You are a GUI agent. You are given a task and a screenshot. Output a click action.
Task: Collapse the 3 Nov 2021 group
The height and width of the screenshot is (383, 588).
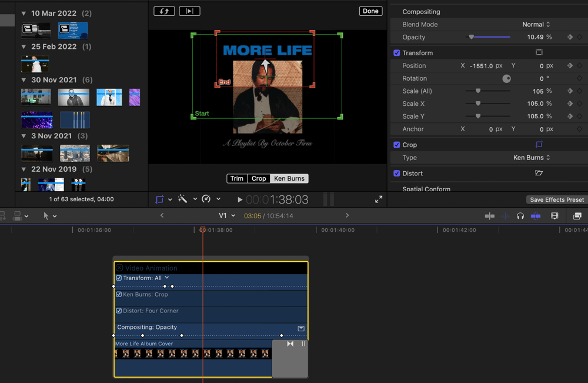coord(24,136)
